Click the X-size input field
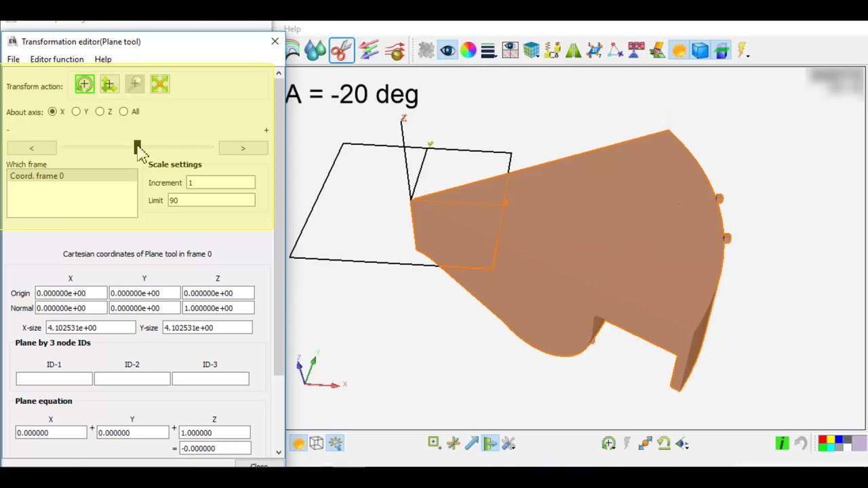This screenshot has height=488, width=868. 90,328
